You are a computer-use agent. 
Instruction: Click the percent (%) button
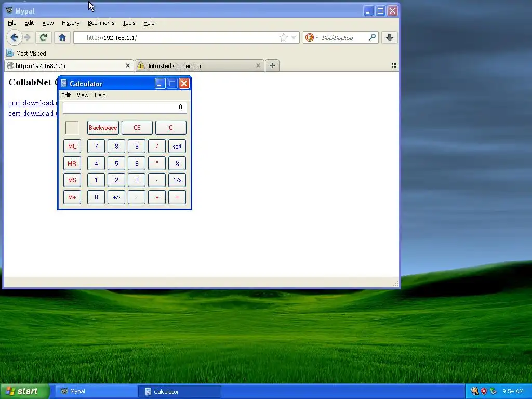point(177,163)
